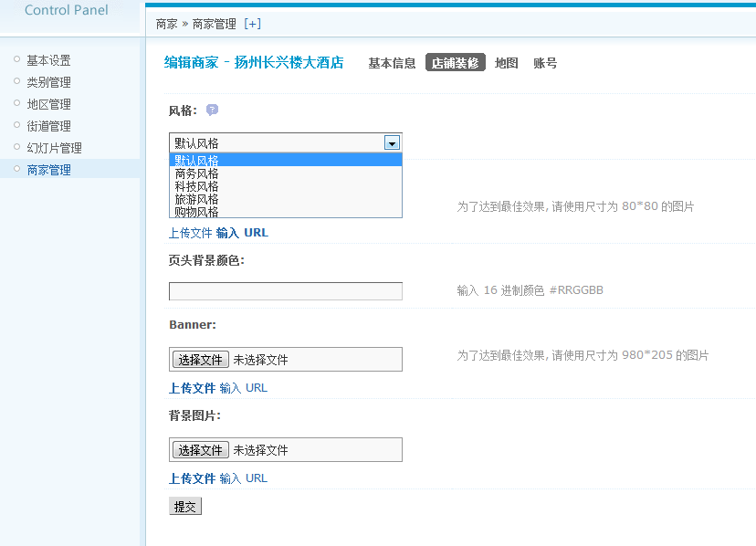
Task: Open 商家管理 in the sidebar
Action: [x=48, y=170]
